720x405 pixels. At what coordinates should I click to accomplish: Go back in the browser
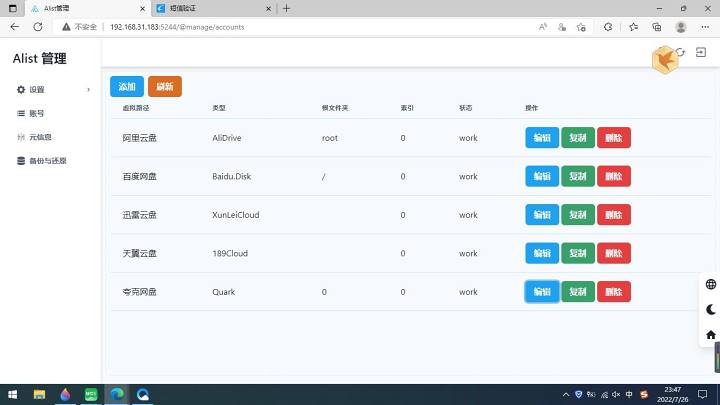click(x=15, y=27)
